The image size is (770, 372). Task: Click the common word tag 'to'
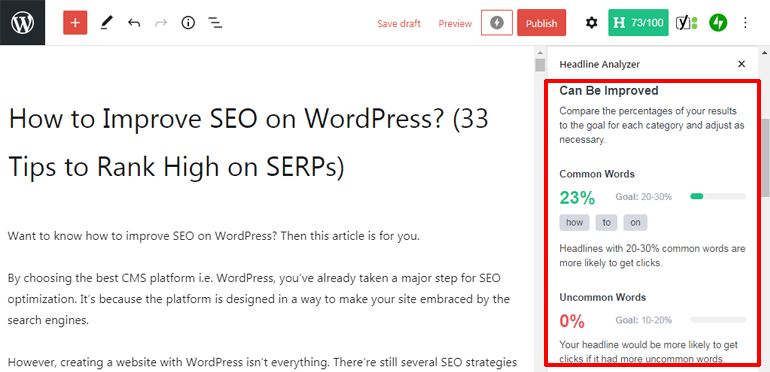tap(606, 222)
